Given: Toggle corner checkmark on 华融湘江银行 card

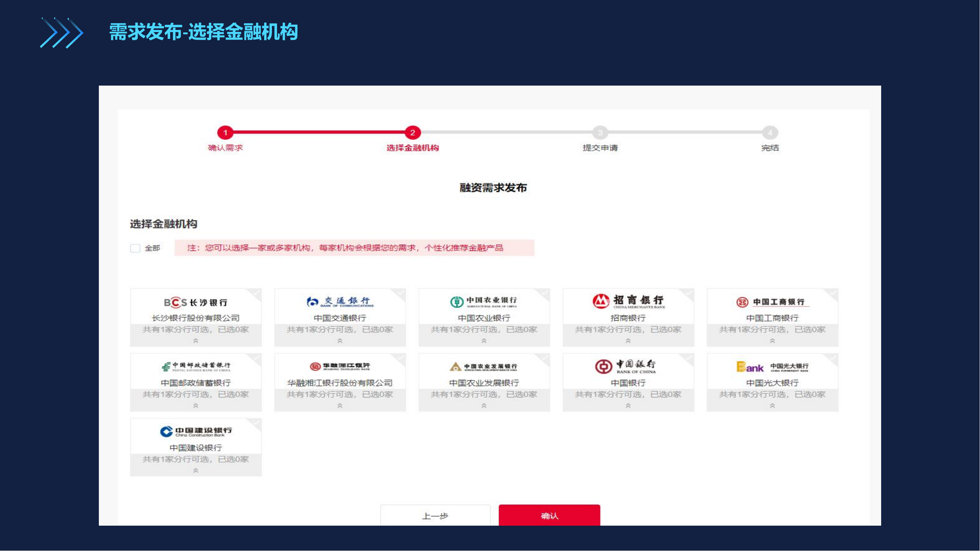Looking at the screenshot, I should coord(400,358).
